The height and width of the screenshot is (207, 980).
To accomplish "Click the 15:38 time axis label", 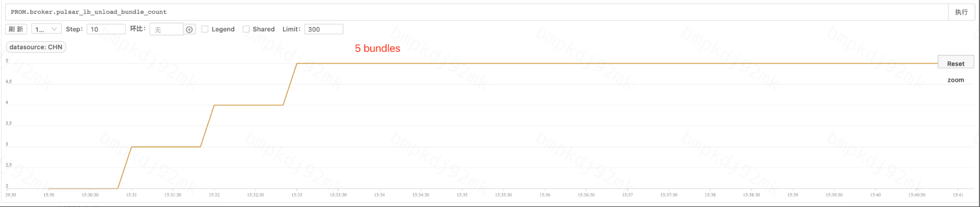I will point(710,195).
